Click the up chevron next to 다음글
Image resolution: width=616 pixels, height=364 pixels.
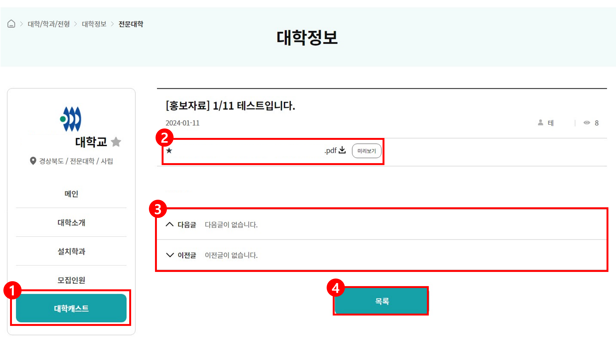tap(170, 224)
